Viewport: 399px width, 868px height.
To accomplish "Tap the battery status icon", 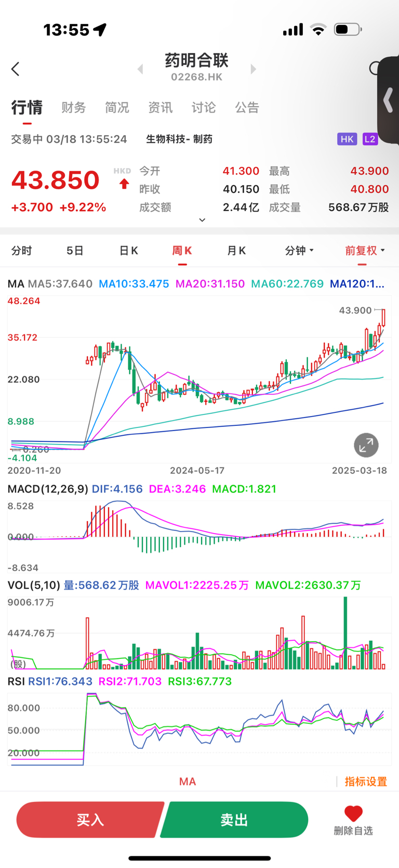I will pos(348,30).
